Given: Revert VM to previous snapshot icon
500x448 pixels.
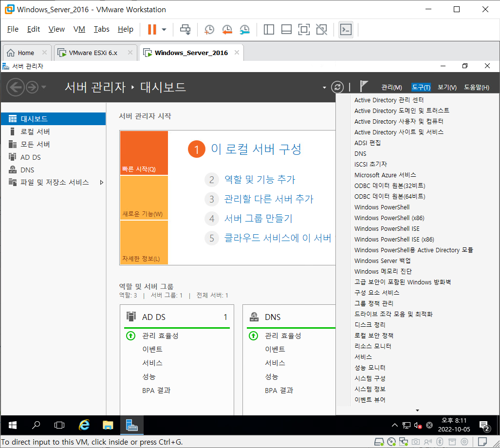Looking at the screenshot, I should pos(227,29).
